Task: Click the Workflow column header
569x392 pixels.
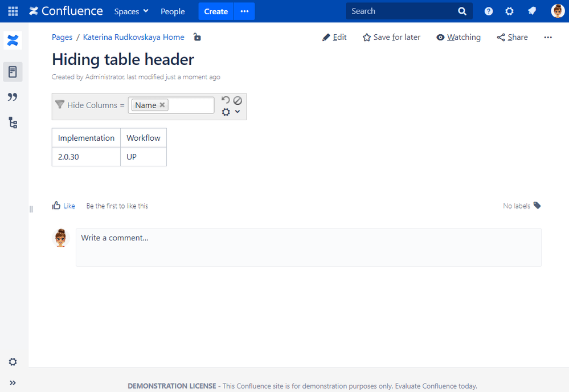Action: point(144,138)
